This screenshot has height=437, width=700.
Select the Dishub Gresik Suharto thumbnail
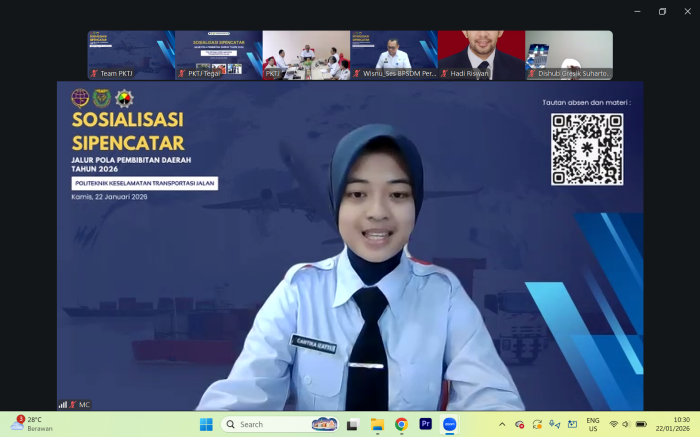(569, 55)
